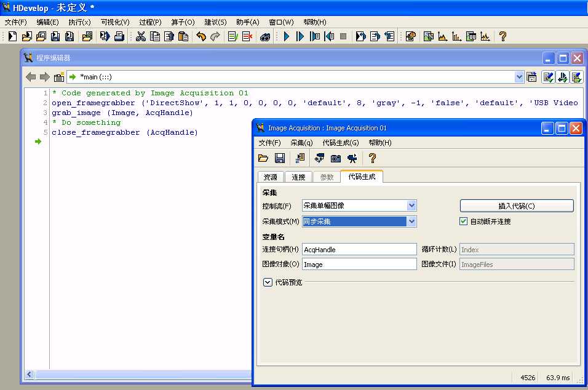This screenshot has width=588, height=390.
Task: Minimize the Image Acquisition window
Action: click(547, 129)
